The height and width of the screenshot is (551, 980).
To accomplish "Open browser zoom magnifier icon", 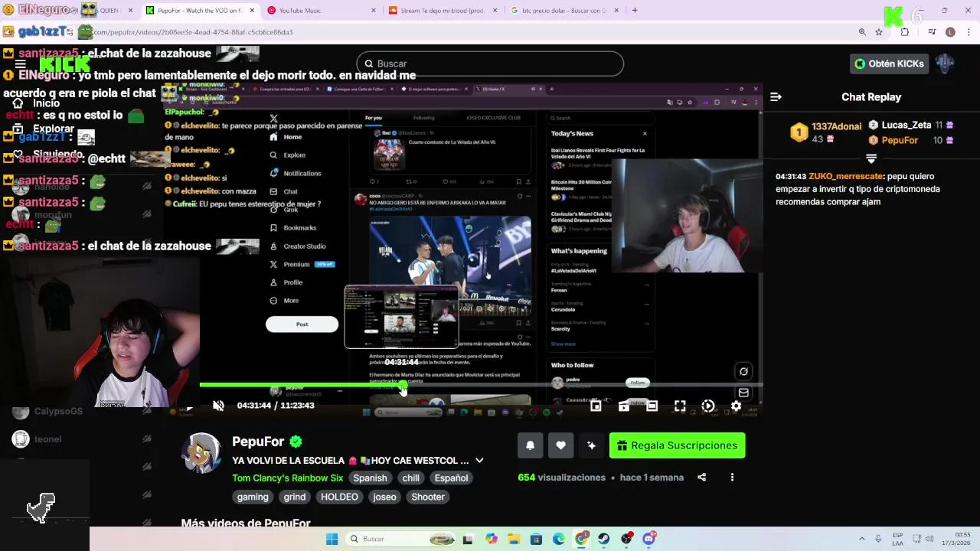I will (862, 32).
